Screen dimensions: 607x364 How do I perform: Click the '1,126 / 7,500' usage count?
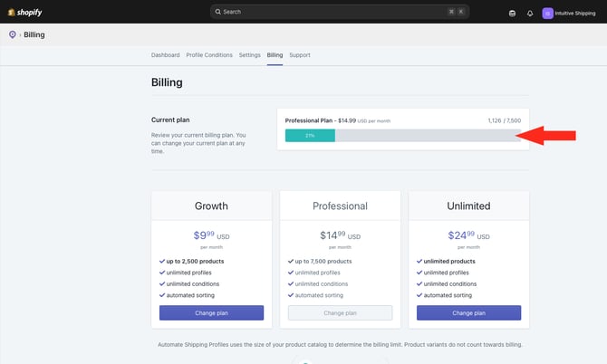505,120
